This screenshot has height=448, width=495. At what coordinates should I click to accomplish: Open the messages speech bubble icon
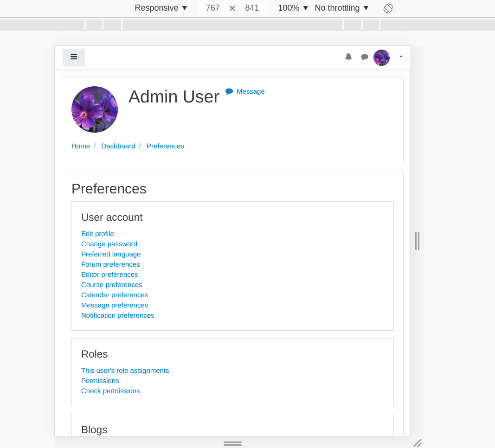coord(364,57)
